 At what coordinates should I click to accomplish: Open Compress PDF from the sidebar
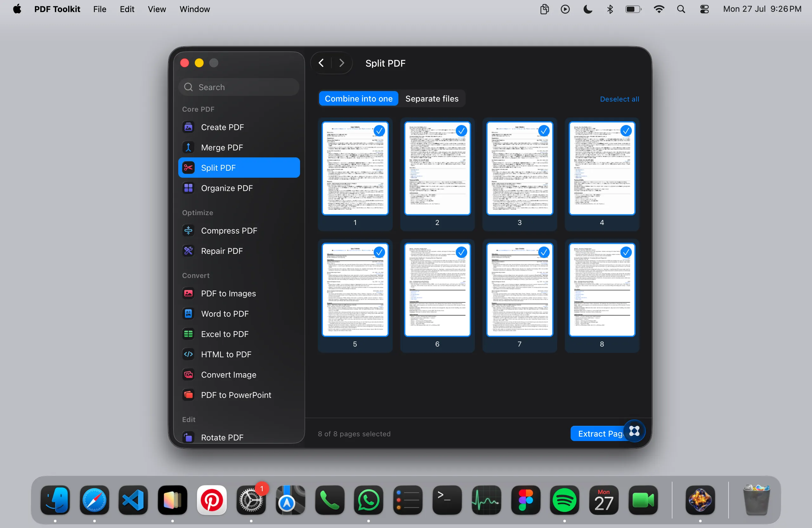pyautogui.click(x=239, y=231)
